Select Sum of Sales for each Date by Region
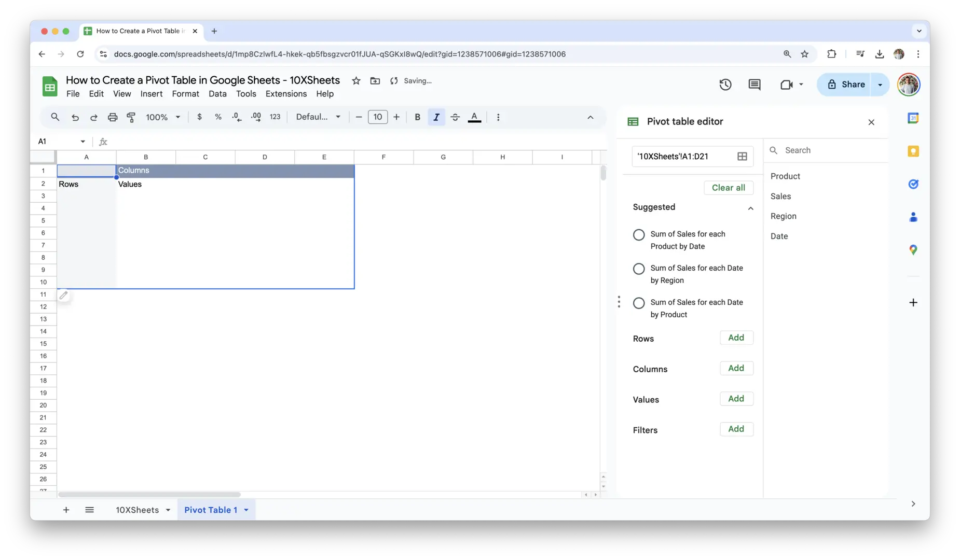The height and width of the screenshot is (560, 960). [639, 269]
